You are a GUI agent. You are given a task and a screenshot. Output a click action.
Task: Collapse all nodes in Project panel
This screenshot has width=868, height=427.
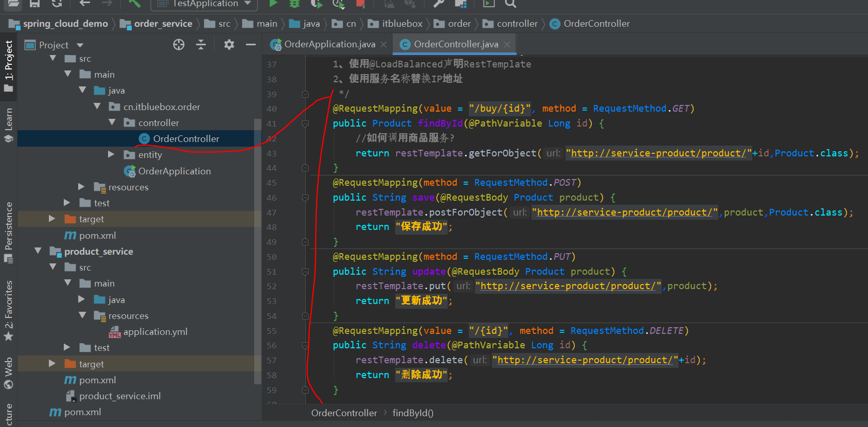click(201, 45)
